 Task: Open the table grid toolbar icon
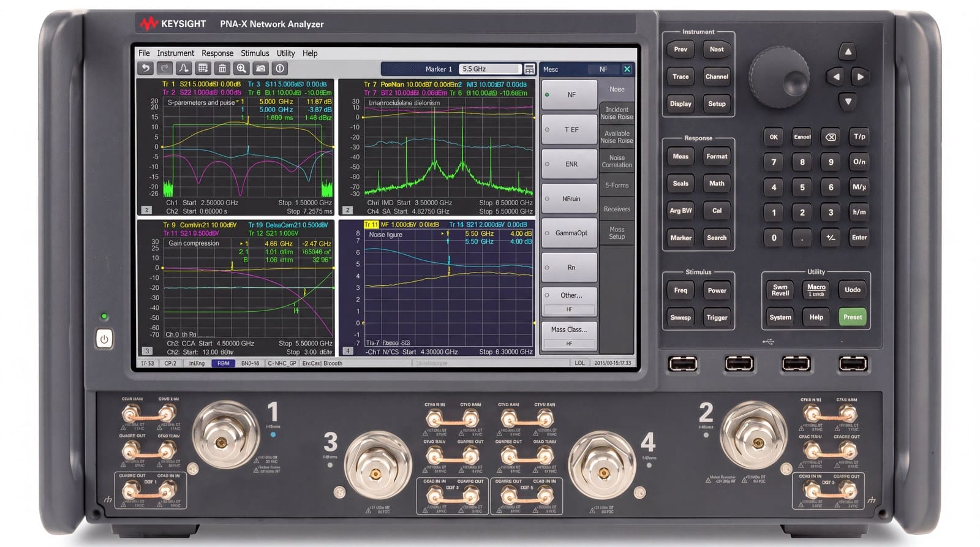point(203,69)
